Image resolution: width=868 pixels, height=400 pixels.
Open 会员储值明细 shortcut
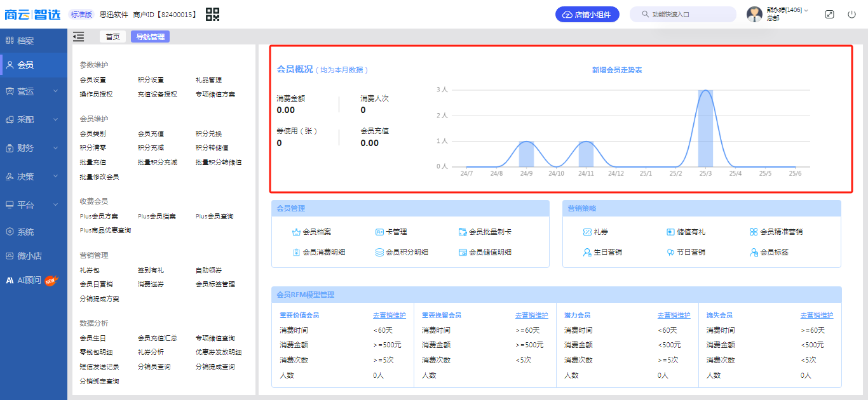click(485, 252)
